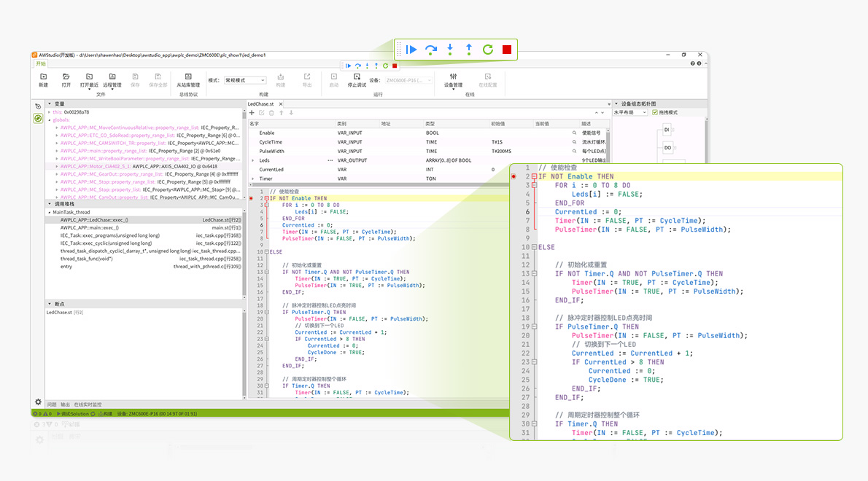
Task: Expand the globals tree node
Action: [x=49, y=120]
